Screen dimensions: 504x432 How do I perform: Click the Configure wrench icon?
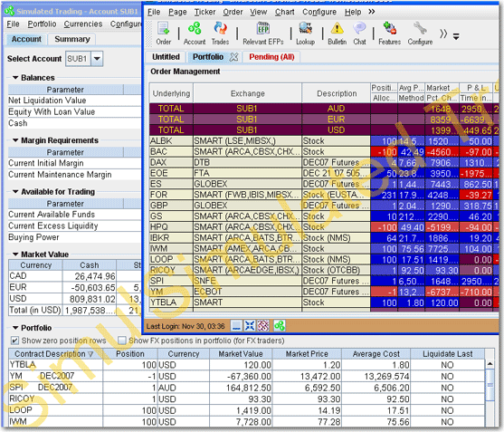point(420,34)
